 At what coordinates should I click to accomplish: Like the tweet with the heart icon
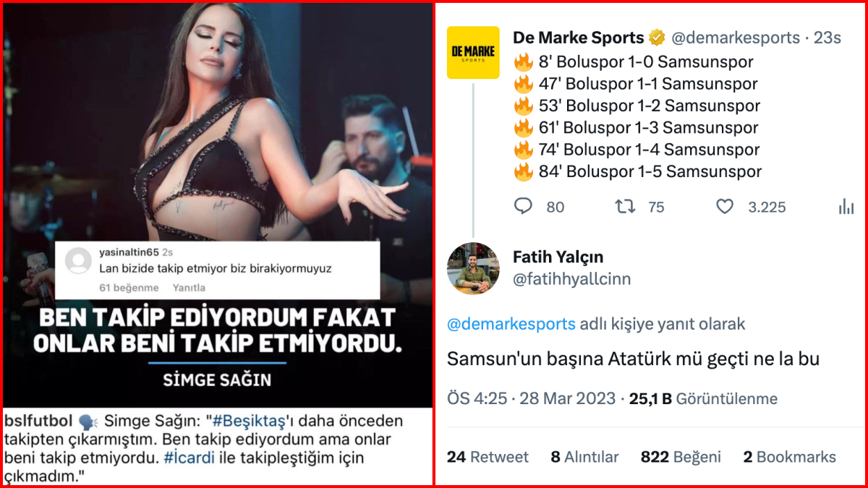click(725, 207)
